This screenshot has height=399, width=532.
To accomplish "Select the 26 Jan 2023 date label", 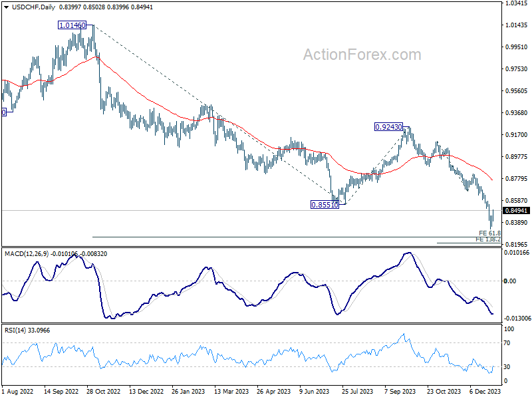I will point(188,392).
